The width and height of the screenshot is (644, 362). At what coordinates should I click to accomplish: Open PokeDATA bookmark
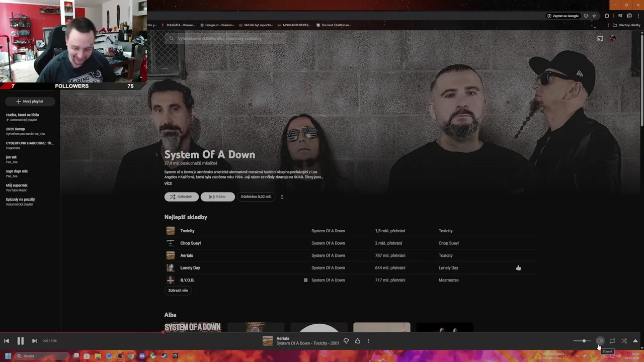(x=178, y=25)
